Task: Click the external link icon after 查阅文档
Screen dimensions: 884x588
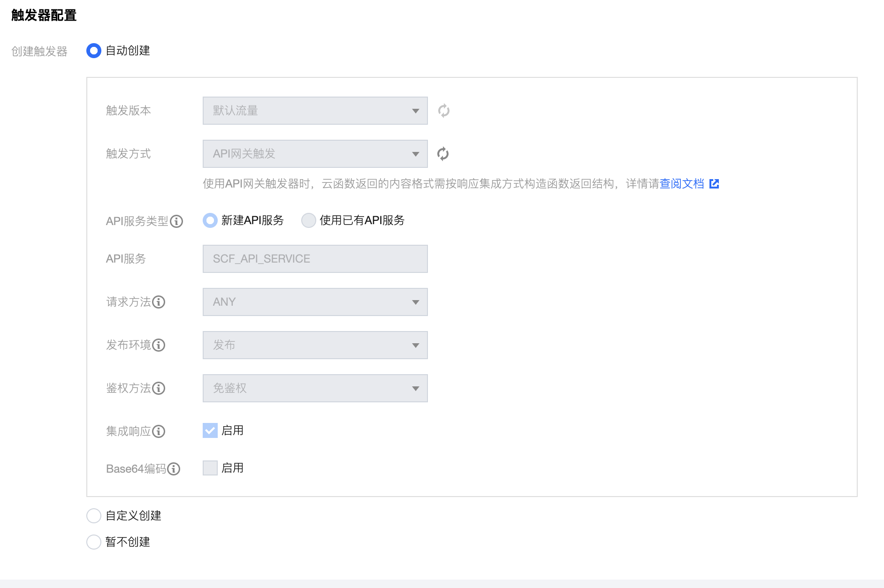Action: [714, 184]
